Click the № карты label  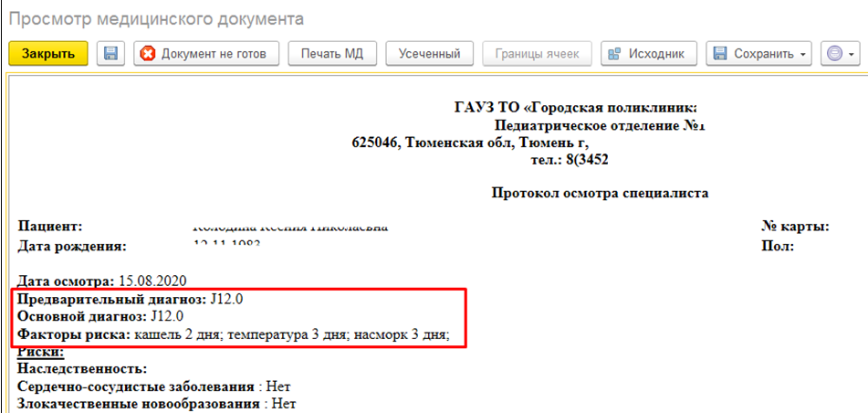pyautogui.click(x=794, y=227)
